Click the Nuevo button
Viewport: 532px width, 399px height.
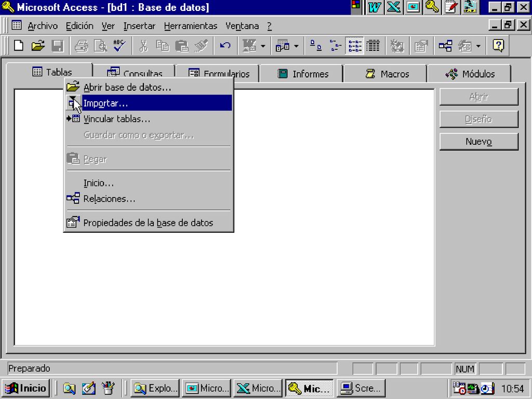pos(478,141)
